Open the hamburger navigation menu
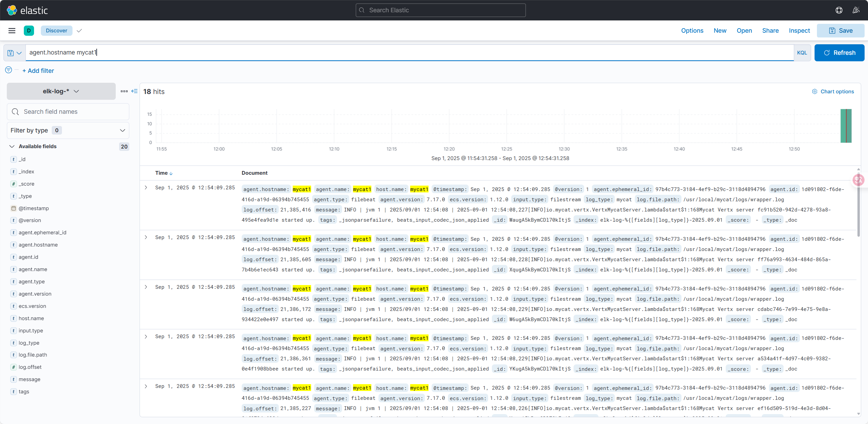Screen dimensions: 868x424 tap(12, 31)
